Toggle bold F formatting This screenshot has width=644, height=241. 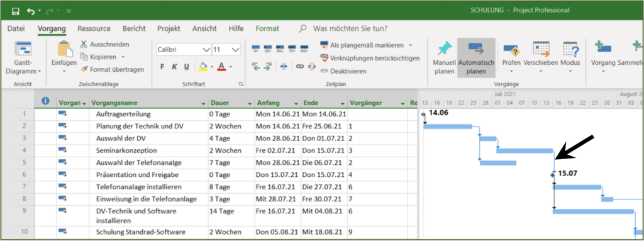coord(162,67)
